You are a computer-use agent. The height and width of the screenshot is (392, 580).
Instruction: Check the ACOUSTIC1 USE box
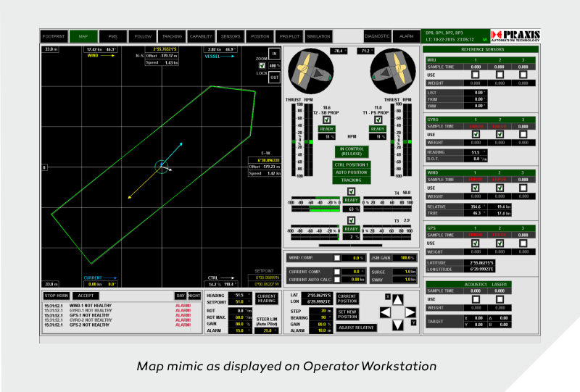(x=476, y=299)
